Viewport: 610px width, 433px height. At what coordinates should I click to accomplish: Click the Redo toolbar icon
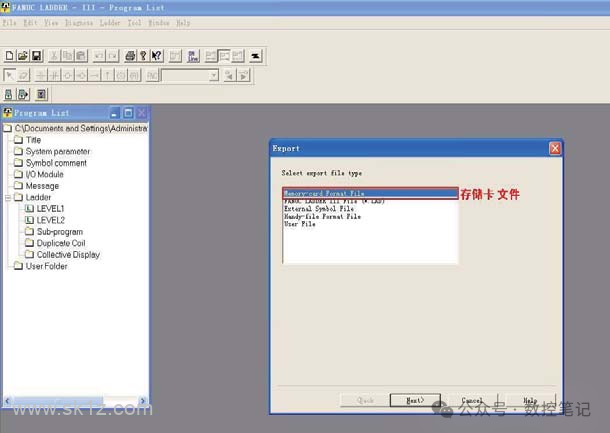112,56
